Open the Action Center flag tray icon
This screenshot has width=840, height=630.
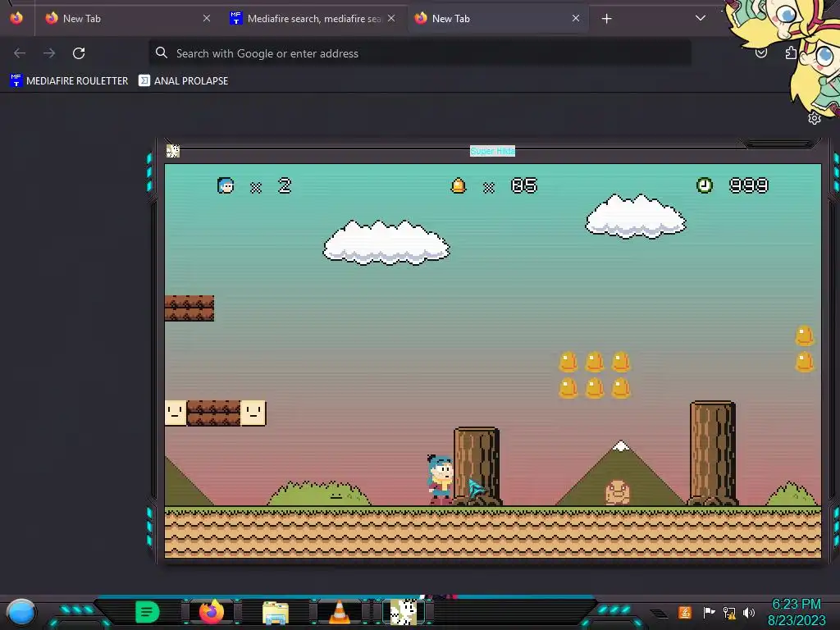click(709, 612)
